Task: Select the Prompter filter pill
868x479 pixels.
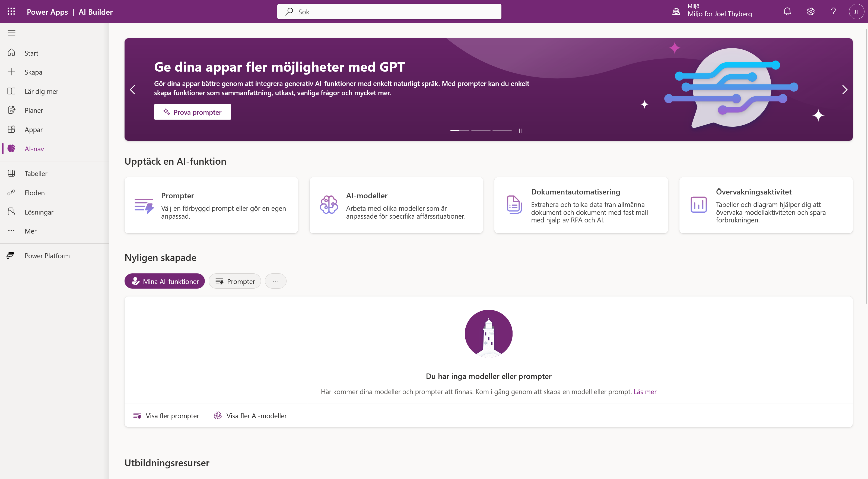Action: tap(234, 281)
